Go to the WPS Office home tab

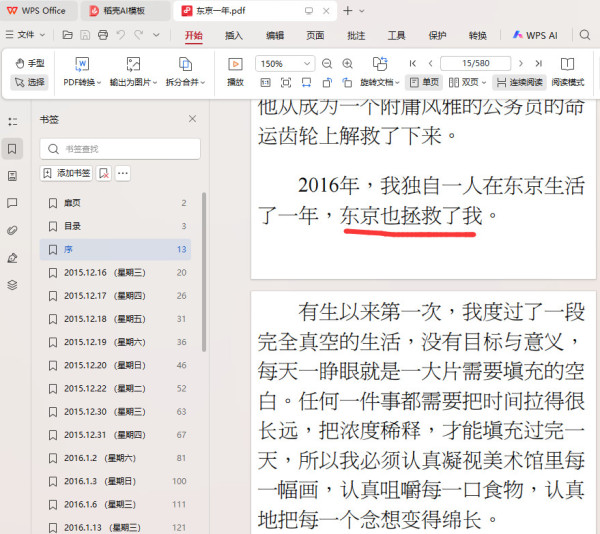(37, 11)
